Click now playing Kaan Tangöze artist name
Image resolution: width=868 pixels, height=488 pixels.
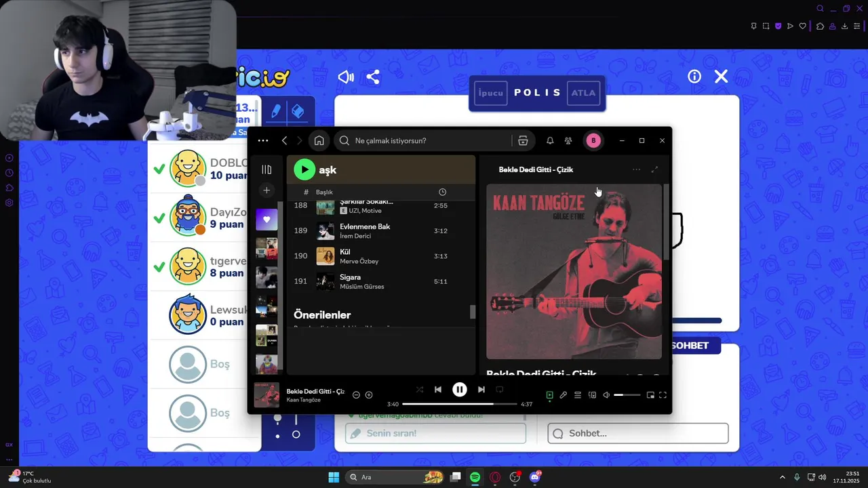pos(303,400)
